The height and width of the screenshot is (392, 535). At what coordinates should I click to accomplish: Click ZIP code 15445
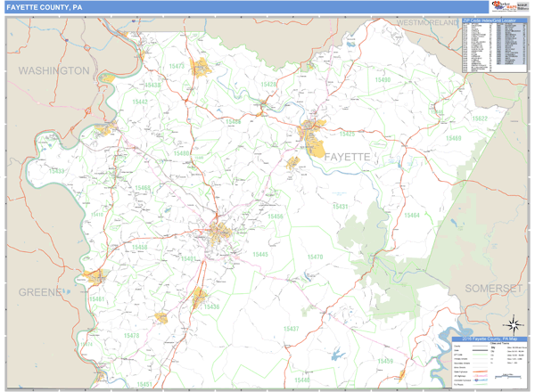[260, 254]
